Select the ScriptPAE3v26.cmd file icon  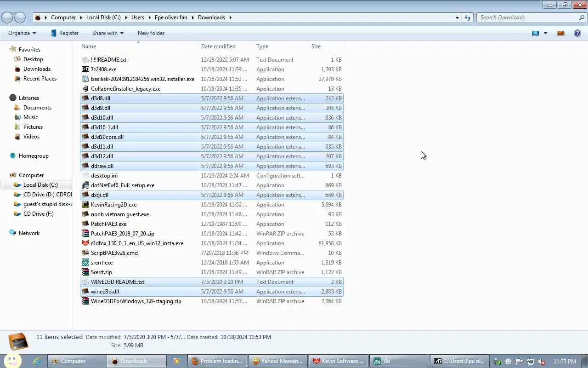85,253
